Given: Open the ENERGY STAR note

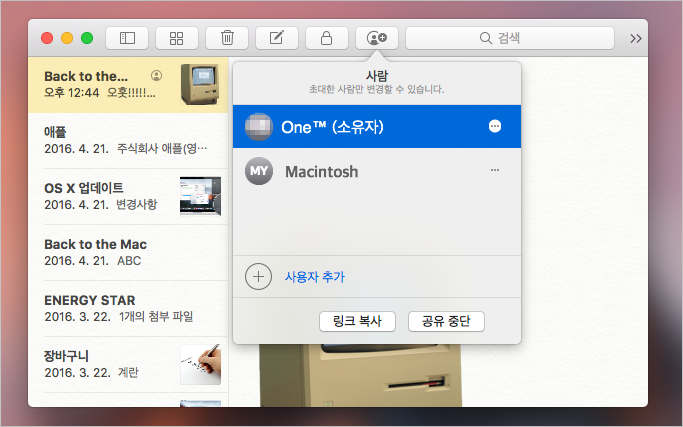Looking at the screenshot, I should tap(128, 308).
